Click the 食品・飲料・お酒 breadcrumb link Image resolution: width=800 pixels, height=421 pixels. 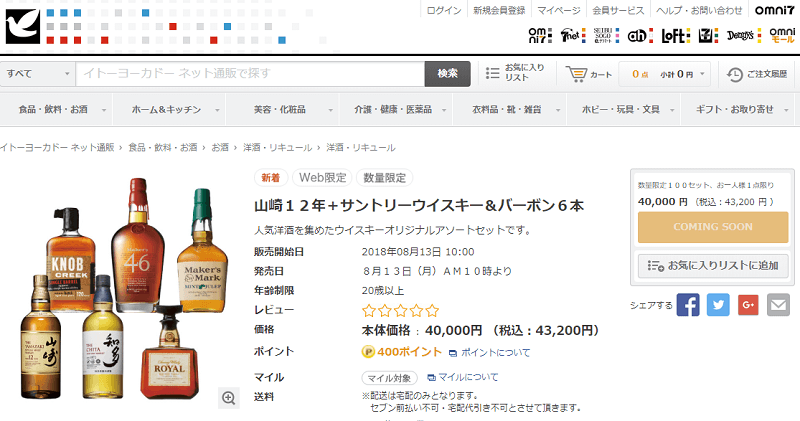163,147
